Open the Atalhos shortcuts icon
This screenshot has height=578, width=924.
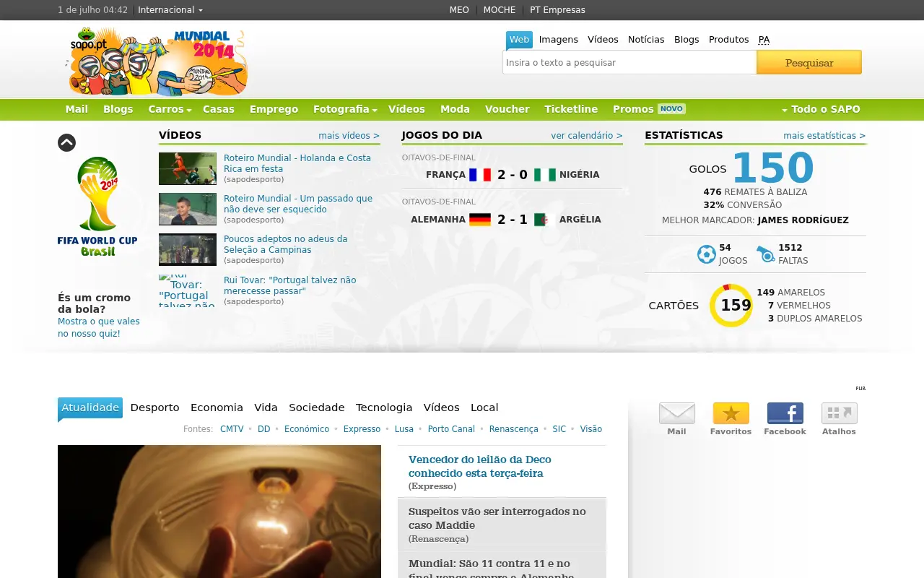(x=839, y=413)
